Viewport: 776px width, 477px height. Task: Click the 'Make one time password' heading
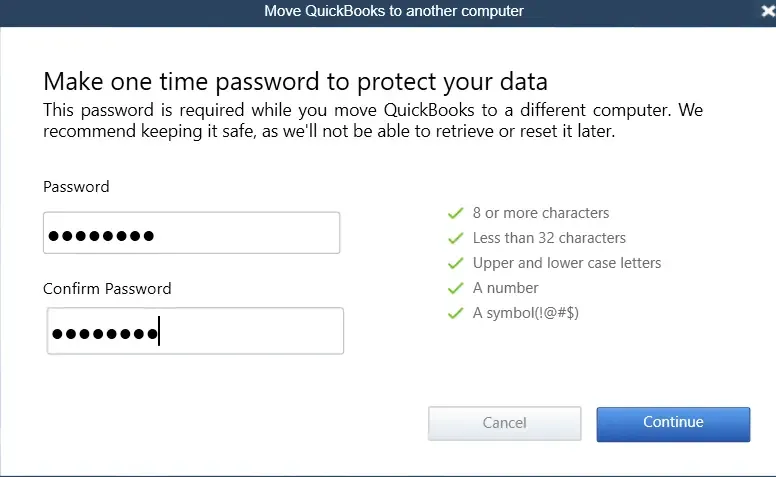pos(295,81)
